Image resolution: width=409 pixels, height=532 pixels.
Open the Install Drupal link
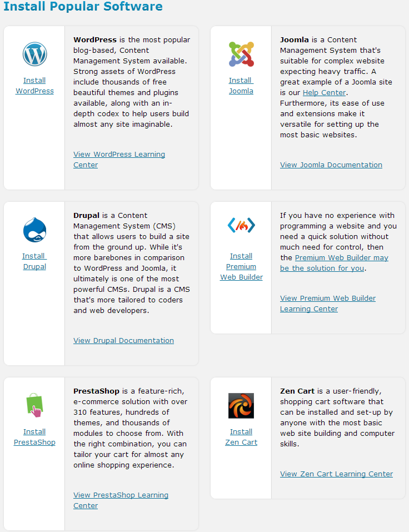point(34,261)
